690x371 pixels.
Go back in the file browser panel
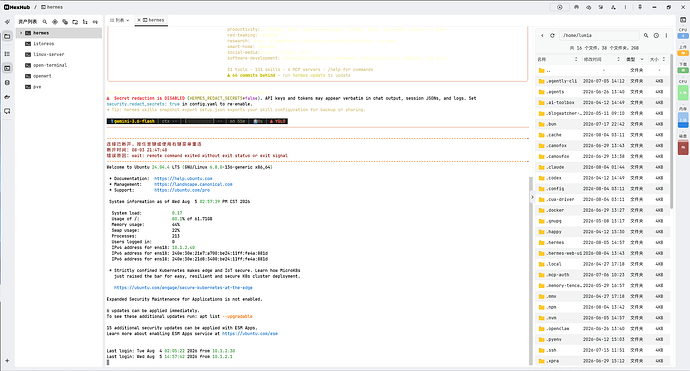(x=542, y=36)
